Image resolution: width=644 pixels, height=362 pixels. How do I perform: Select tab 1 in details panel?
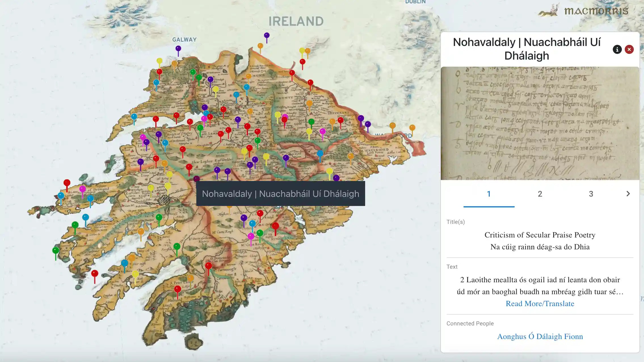pos(489,194)
